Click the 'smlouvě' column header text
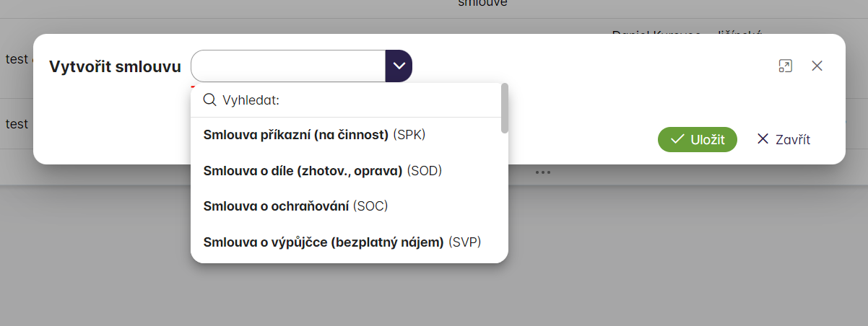Viewport: 868px width, 326px height. point(482,4)
